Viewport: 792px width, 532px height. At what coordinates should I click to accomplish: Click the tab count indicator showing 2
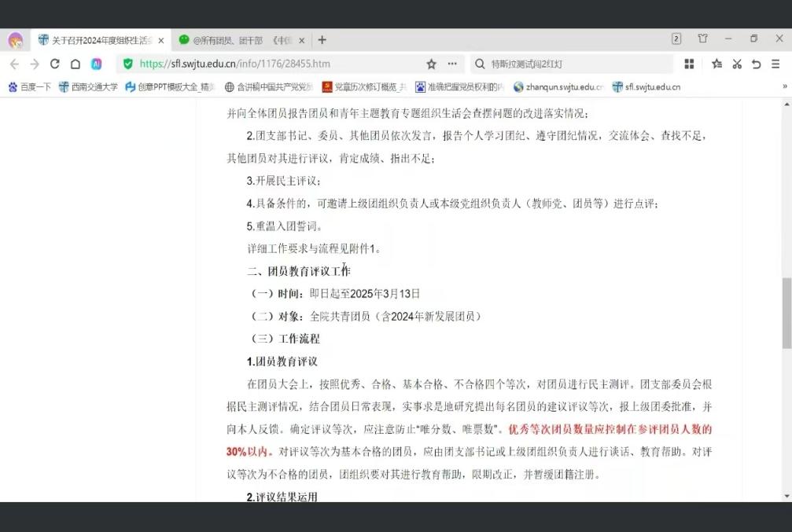(x=676, y=39)
